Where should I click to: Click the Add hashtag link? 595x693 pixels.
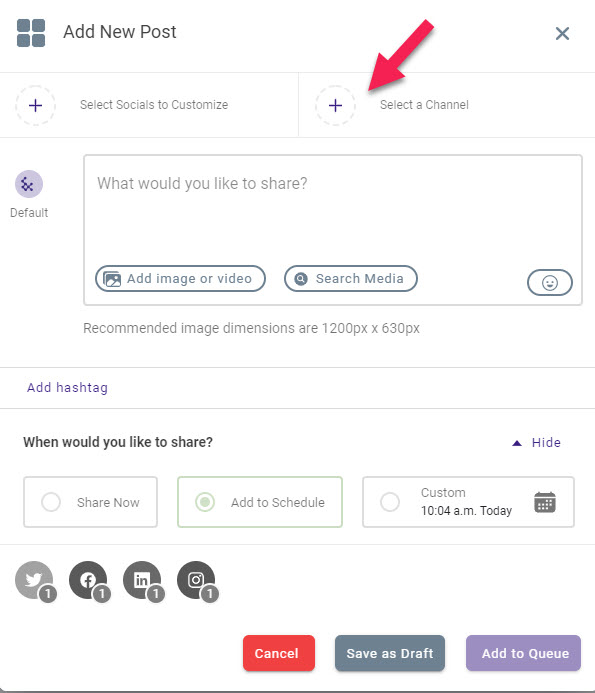[x=67, y=388]
